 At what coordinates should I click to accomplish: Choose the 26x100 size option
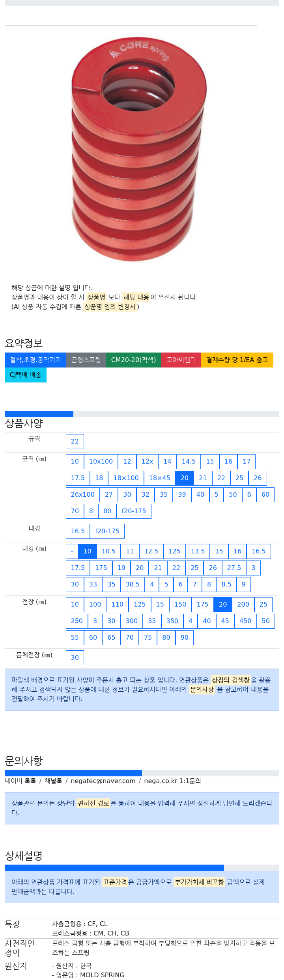coord(83,495)
